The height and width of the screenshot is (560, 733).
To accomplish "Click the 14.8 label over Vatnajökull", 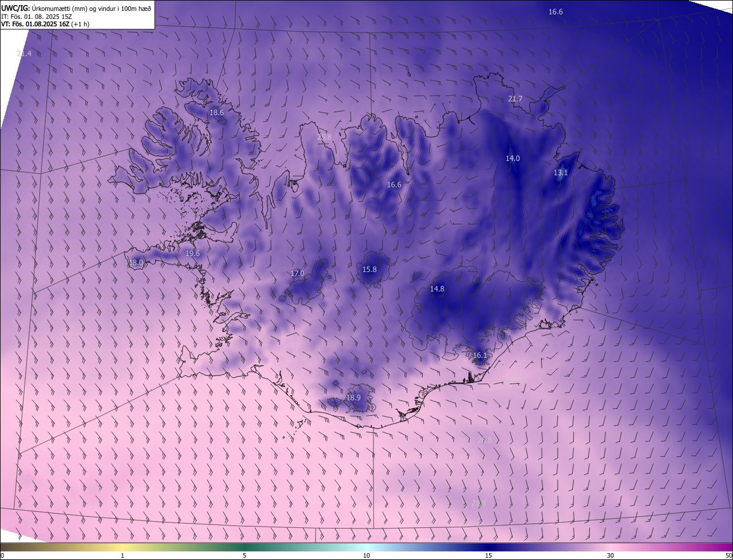I will coord(437,289).
